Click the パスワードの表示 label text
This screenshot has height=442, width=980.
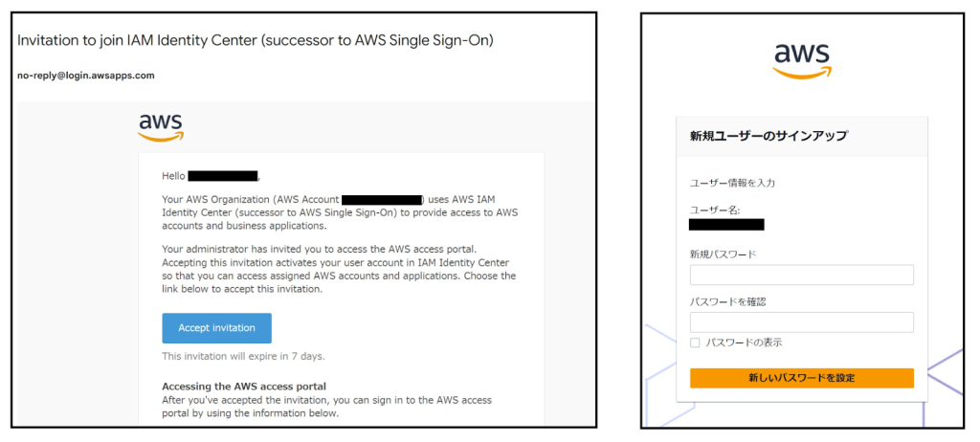[x=745, y=343]
